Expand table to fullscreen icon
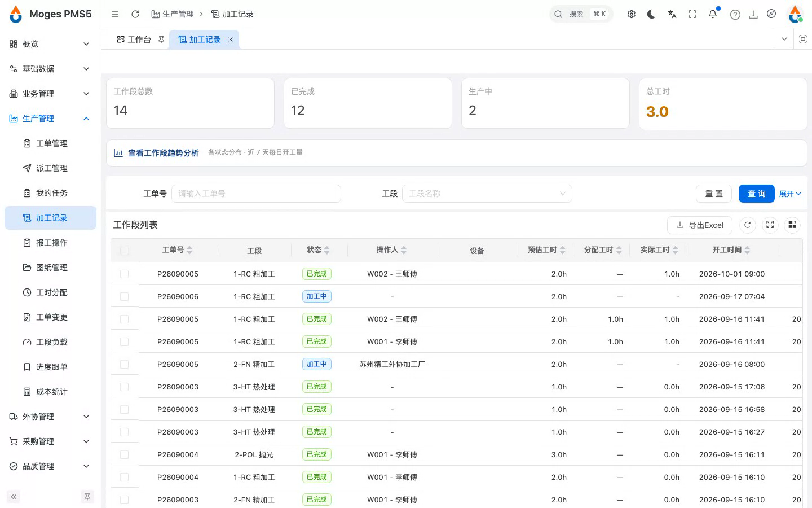This screenshot has width=812, height=508. pyautogui.click(x=770, y=225)
